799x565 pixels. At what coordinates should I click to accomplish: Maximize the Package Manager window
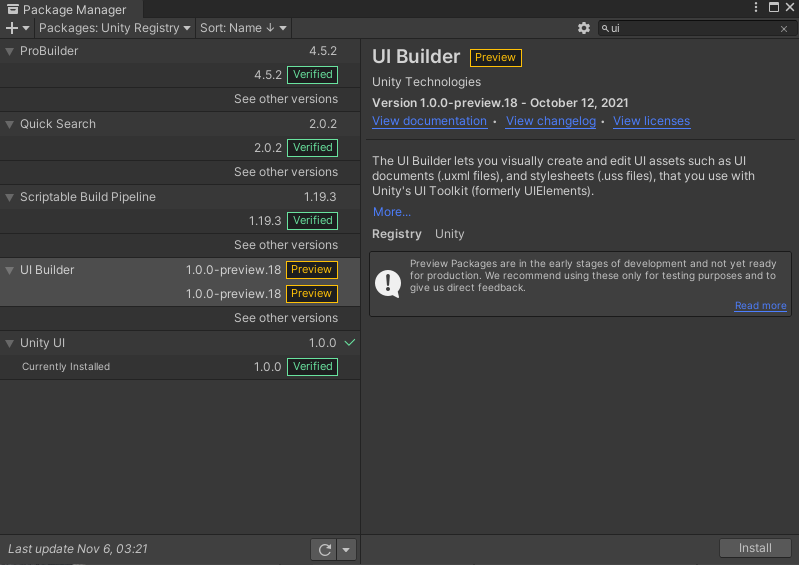pos(774,7)
